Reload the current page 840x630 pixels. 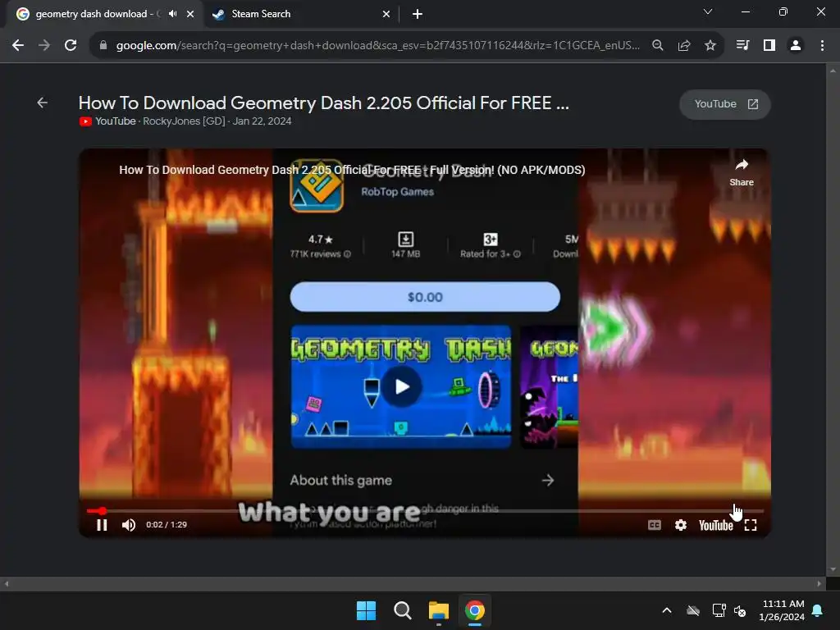[71, 46]
